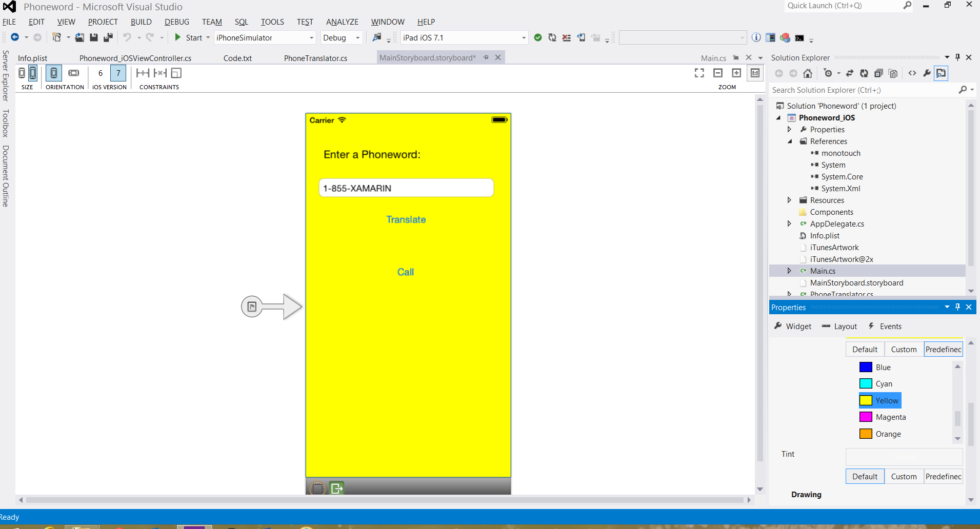Switch iOS version to 6
Image resolution: width=980 pixels, height=529 pixels.
(x=101, y=73)
